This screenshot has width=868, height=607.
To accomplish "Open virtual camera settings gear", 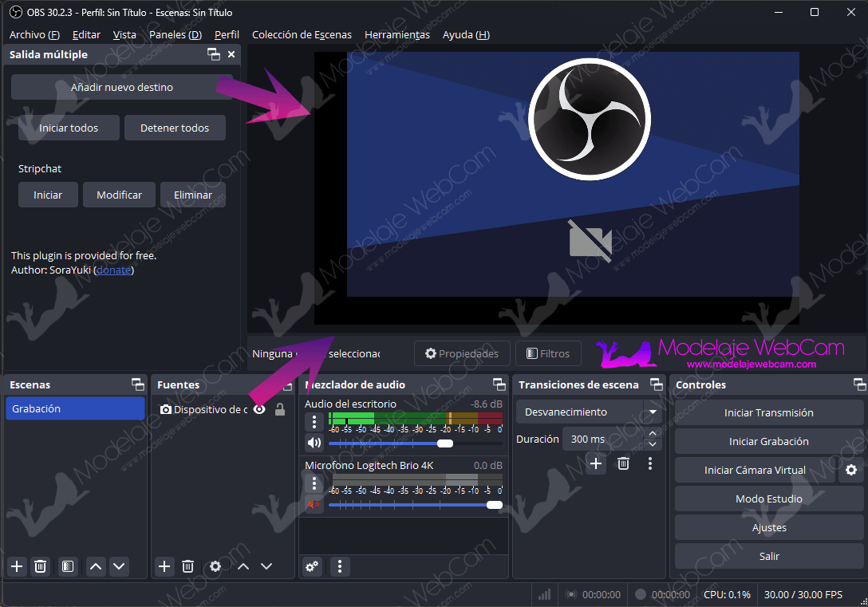I will [851, 471].
